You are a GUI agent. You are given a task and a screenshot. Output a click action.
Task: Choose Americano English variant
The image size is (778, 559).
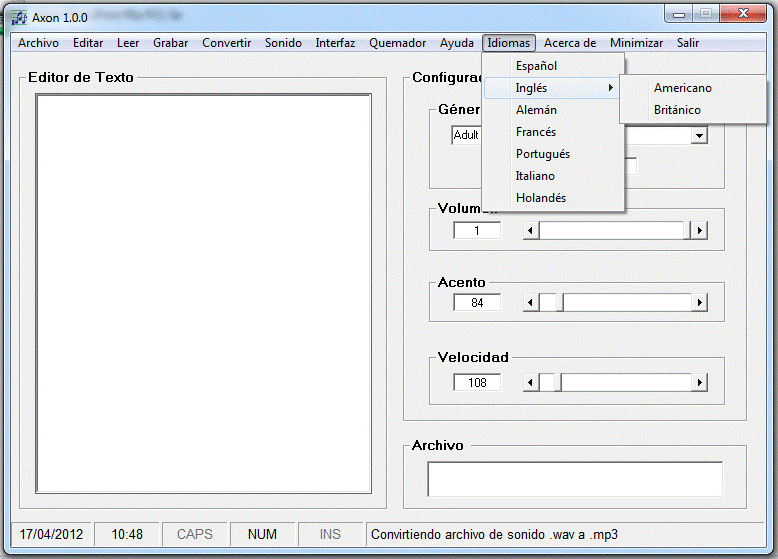point(682,88)
